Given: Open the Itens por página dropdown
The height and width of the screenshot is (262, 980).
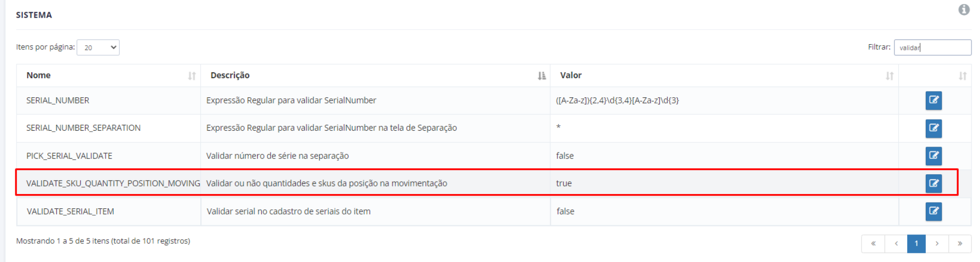Looking at the screenshot, I should point(98,47).
